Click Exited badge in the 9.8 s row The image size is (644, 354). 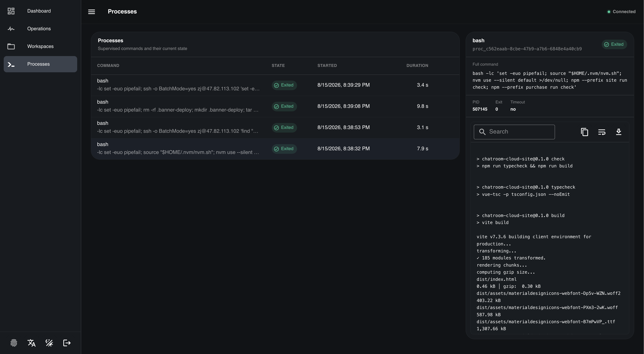coord(284,106)
